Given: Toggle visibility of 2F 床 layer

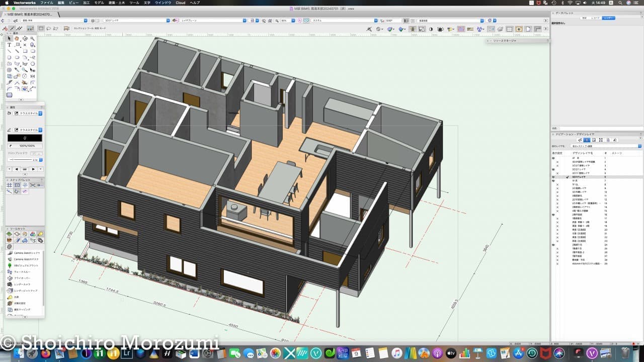Looking at the screenshot, I should coord(554,158).
